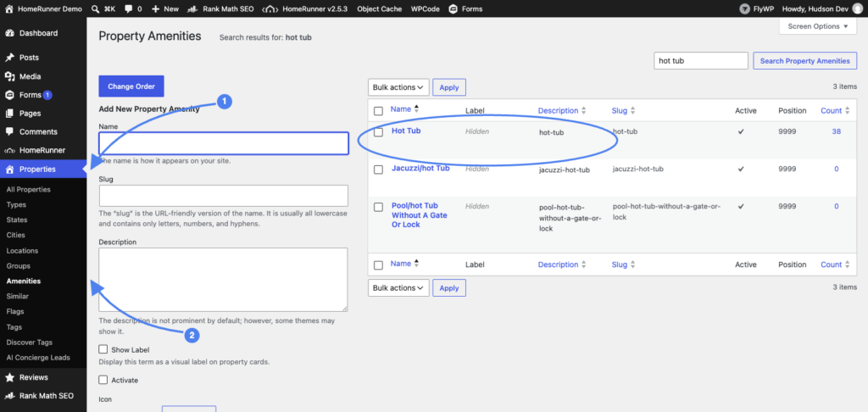The image size is (868, 412).
Task: Open the Flags submenu item
Action: tap(15, 312)
